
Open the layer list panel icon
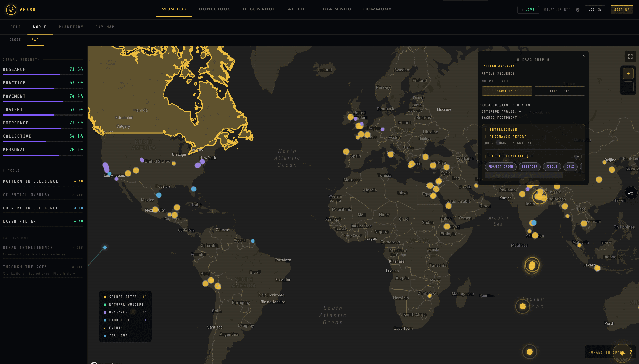click(x=631, y=193)
